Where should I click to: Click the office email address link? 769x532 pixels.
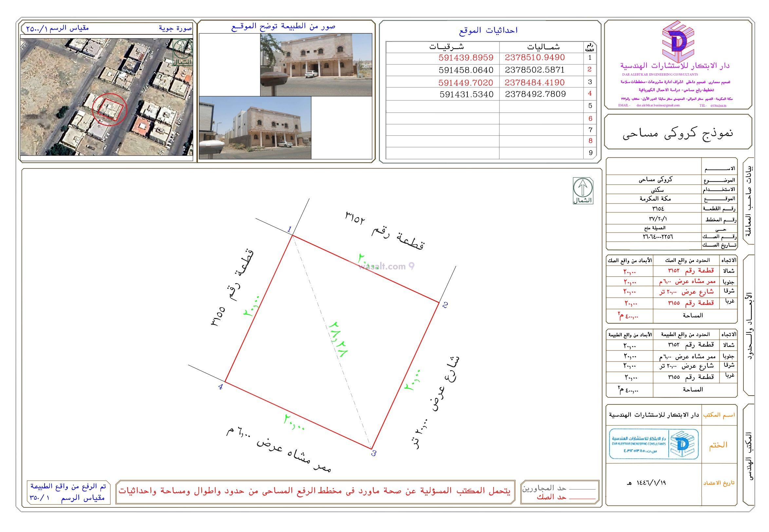pyautogui.click(x=658, y=105)
